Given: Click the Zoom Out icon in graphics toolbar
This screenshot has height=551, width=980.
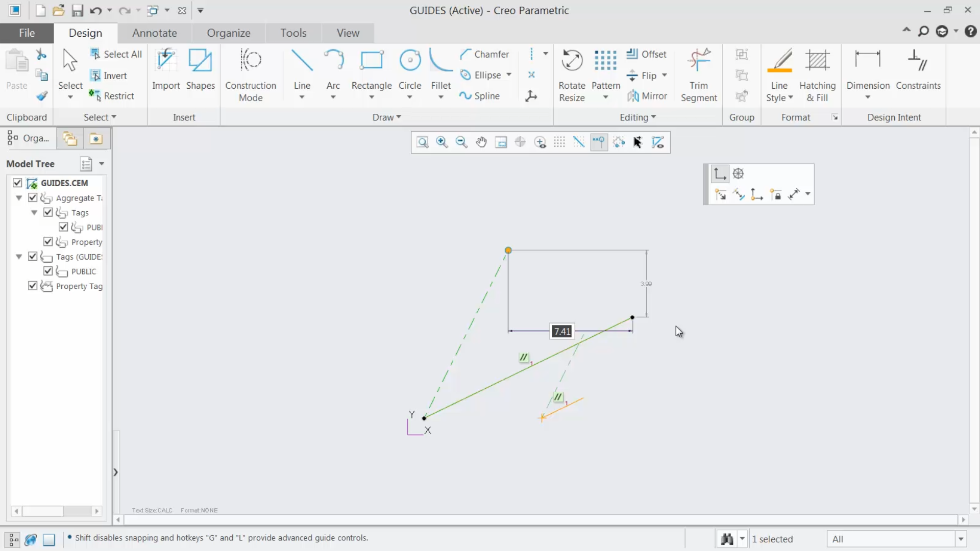Looking at the screenshot, I should [x=461, y=142].
